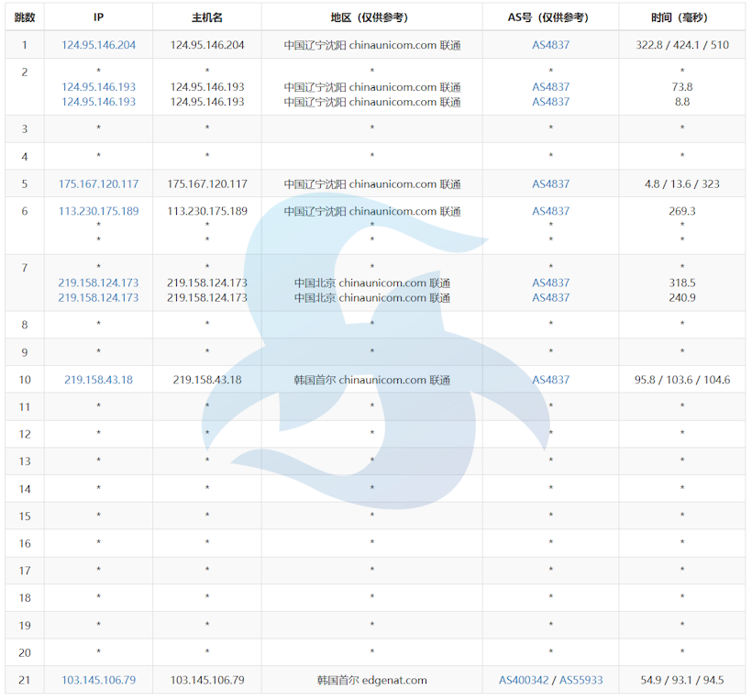Open the AS4837 link on hop 10
Screen dimensions: 752x700
pyautogui.click(x=549, y=379)
